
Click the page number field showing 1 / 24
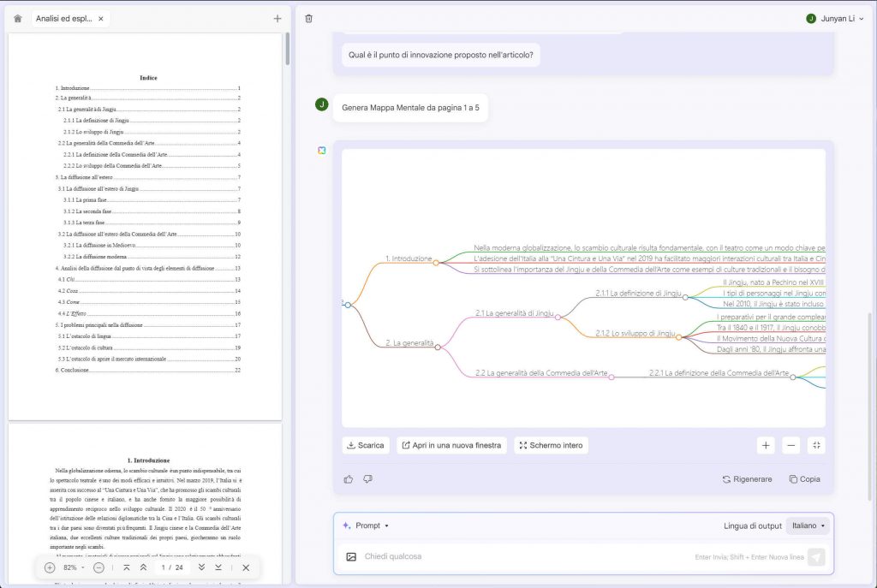(171, 567)
